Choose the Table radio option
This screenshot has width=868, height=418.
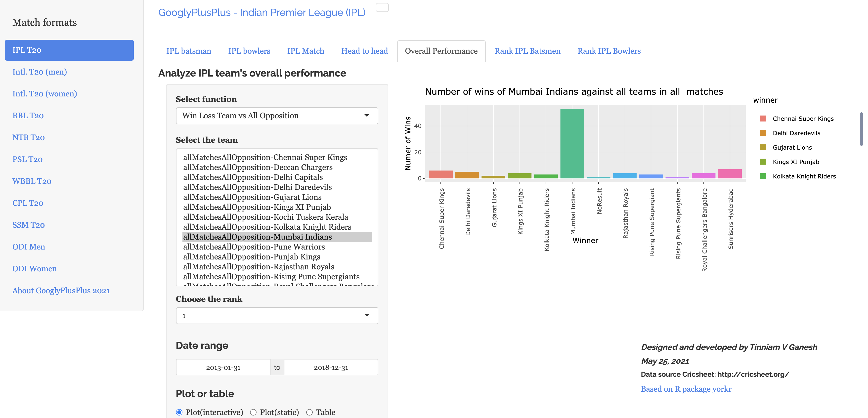point(309,412)
